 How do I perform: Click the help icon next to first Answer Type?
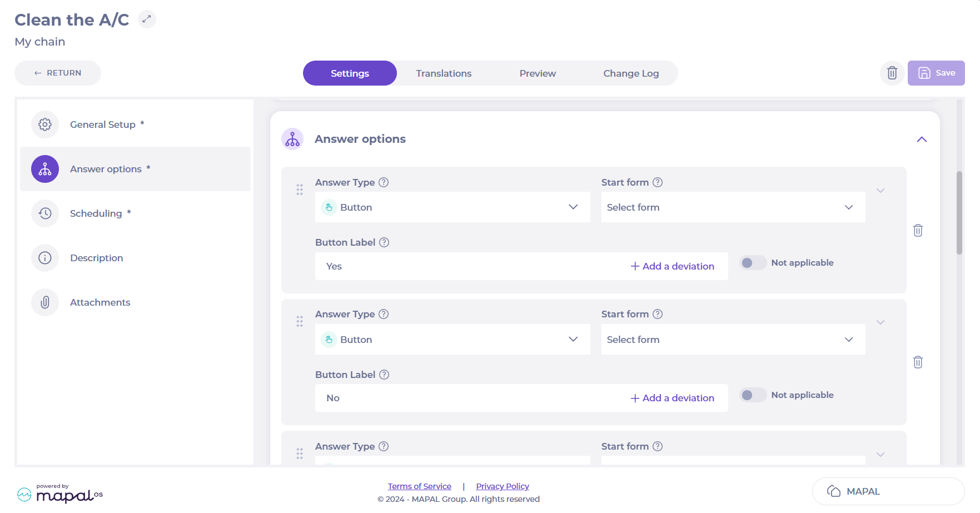[x=384, y=182]
